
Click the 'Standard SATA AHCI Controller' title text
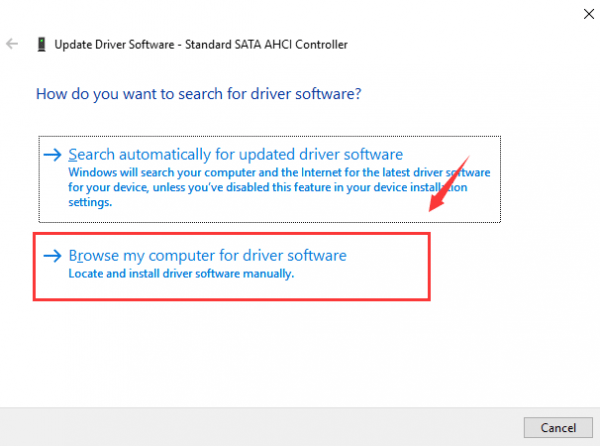[272, 45]
